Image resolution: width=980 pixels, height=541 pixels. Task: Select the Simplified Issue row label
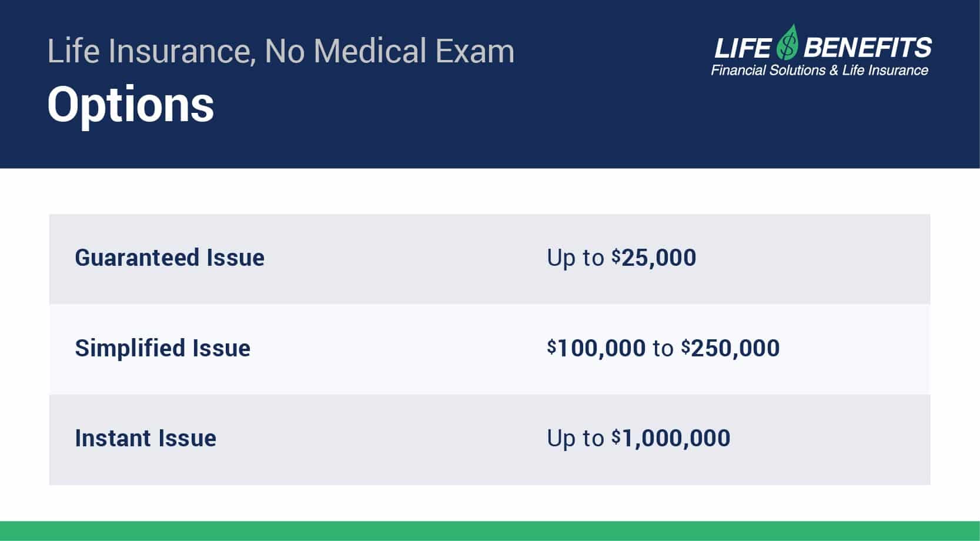point(162,349)
